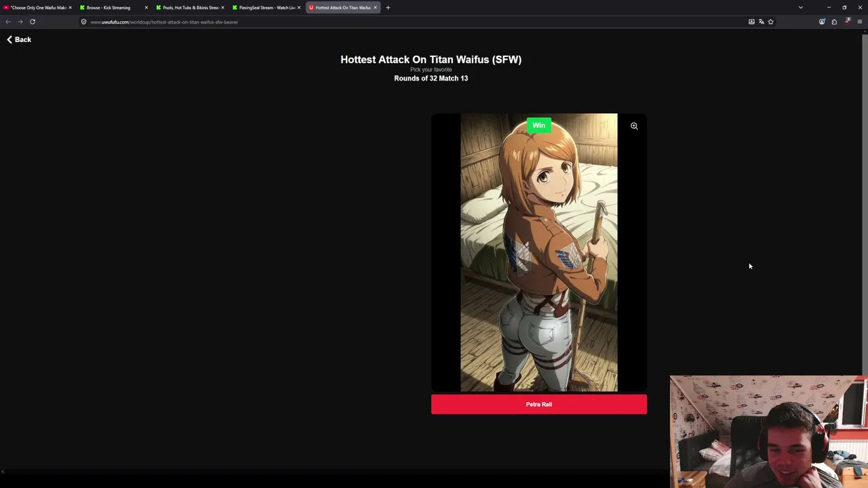Open the extensions icon
Viewport: 868px width, 488px height.
pos(834,22)
